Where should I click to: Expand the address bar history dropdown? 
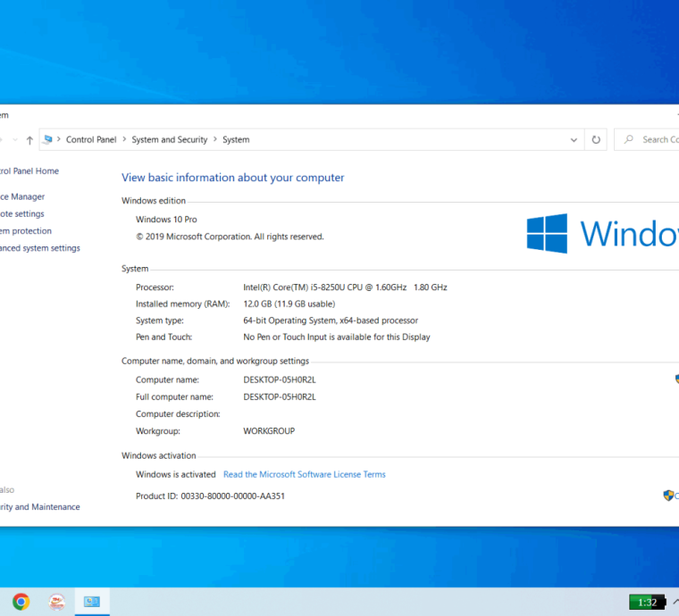(x=574, y=140)
